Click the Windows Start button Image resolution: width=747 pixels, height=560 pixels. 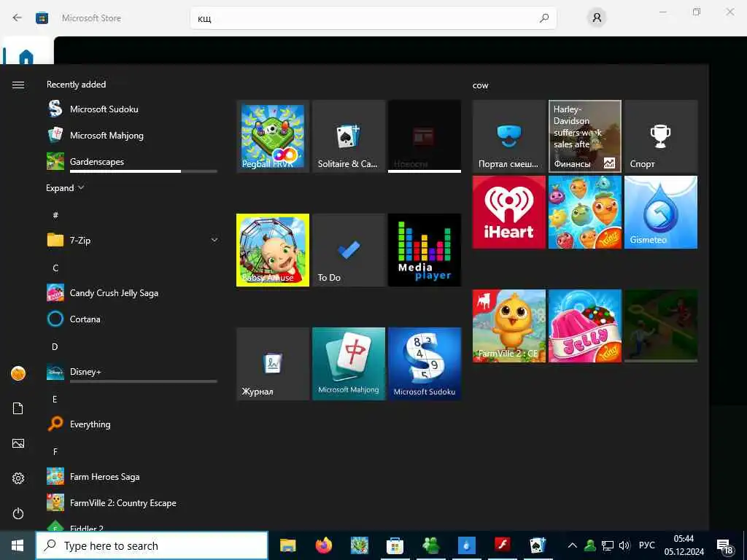18,545
